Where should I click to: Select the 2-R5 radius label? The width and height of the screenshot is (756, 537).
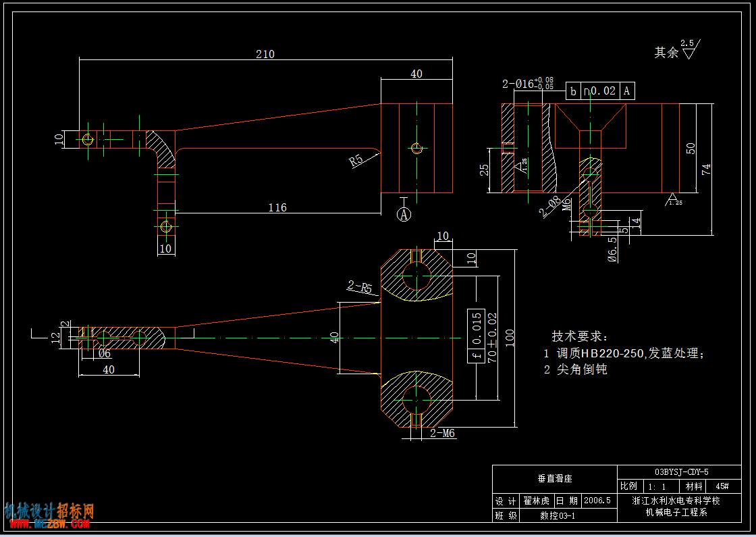point(360,288)
